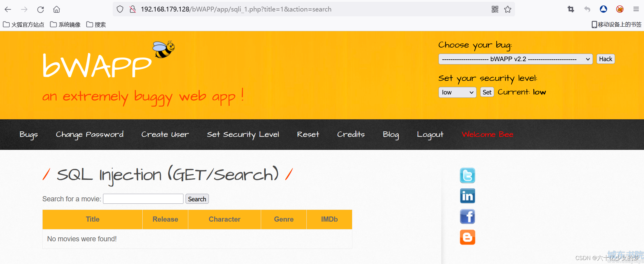Screen dimensions: 644x264
Task: Click the insecure connection lock icon
Action: pos(132,9)
